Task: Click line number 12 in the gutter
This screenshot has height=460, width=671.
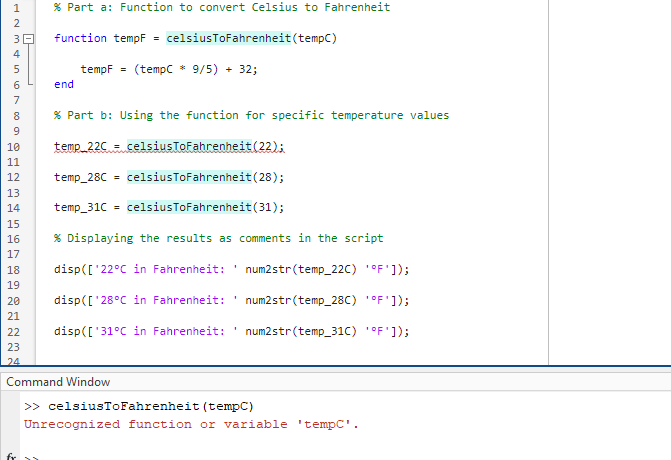Action: click(13, 177)
